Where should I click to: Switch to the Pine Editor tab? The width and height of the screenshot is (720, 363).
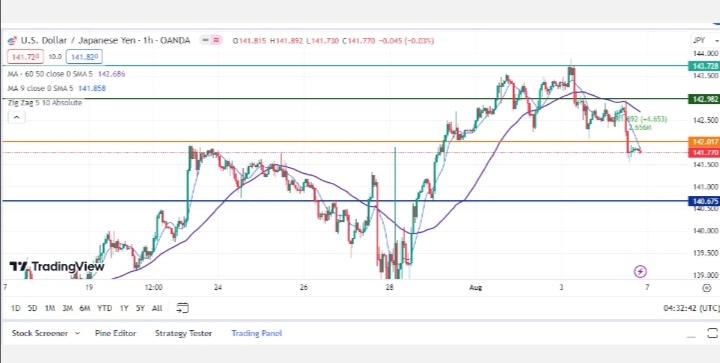pyautogui.click(x=116, y=333)
